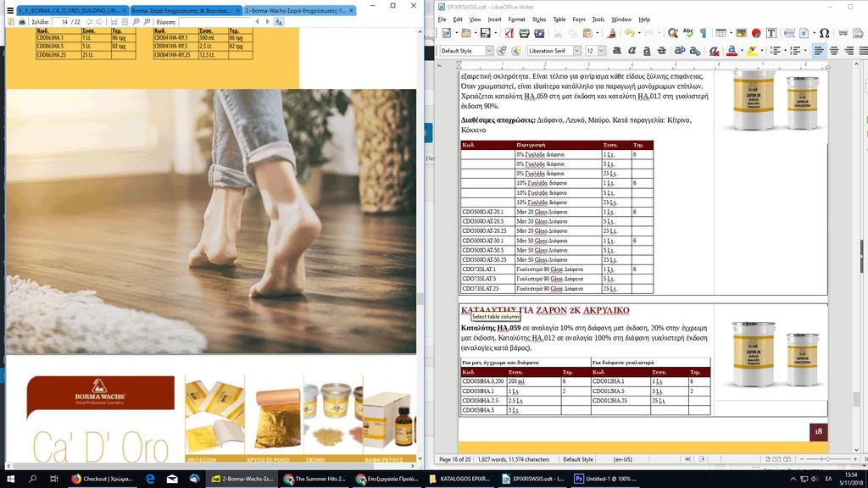Click the New document icon in Writer
Screen dimensions: 868x488
pos(446,34)
